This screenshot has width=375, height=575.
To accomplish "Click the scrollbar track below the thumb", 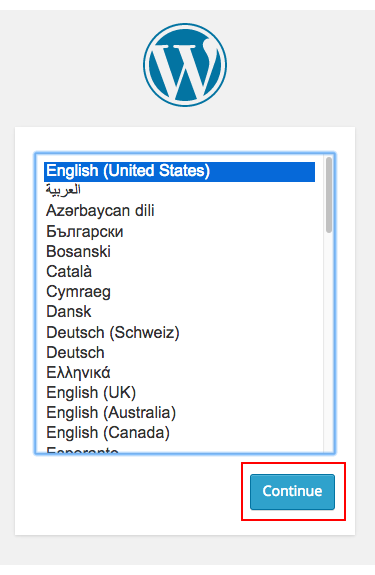I will pyautogui.click(x=329, y=341).
